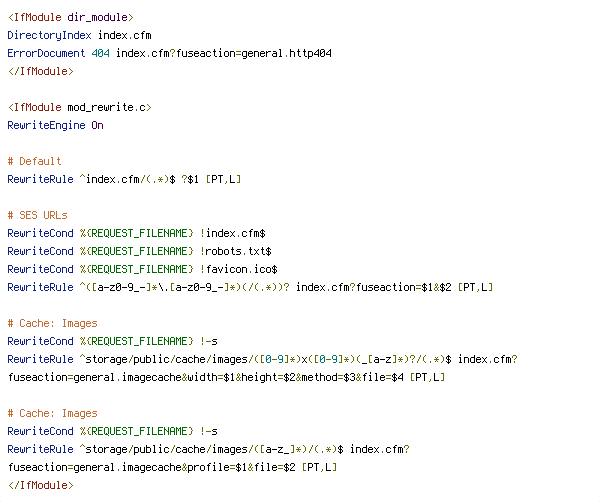
Task: Click the '<IfModule mod_rewrite.c>' line
Action: [80, 108]
